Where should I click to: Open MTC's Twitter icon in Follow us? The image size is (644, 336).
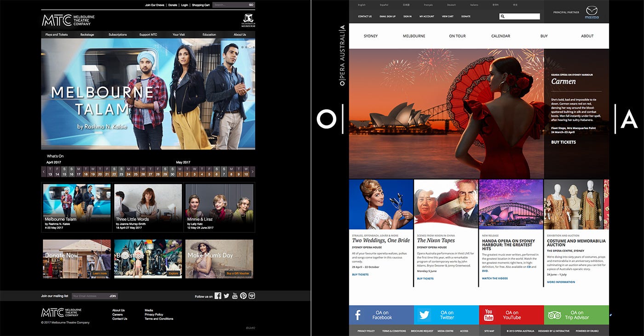point(226,296)
